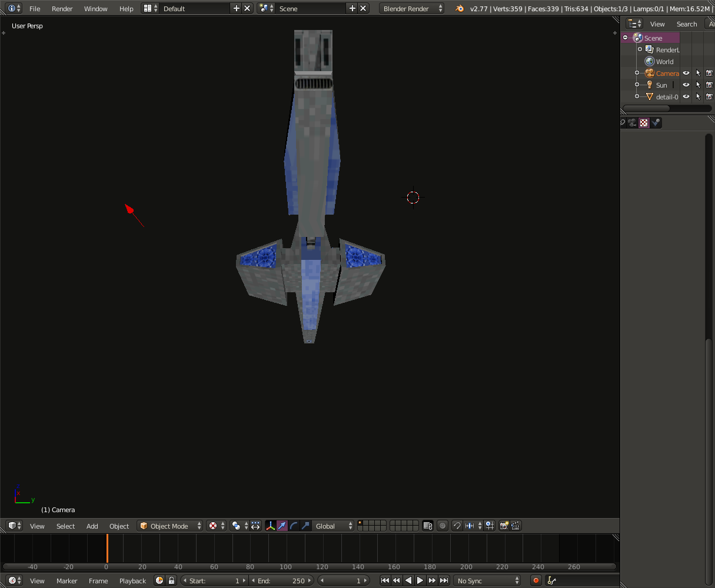
Task: Hide the Camera object via eye icon
Action: [686, 73]
